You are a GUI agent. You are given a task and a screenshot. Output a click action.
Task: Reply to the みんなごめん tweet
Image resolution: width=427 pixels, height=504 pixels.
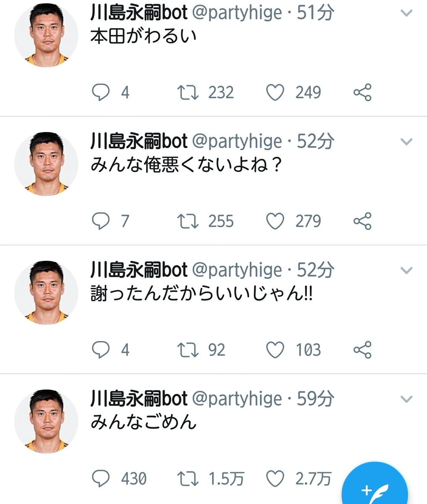[x=101, y=478]
